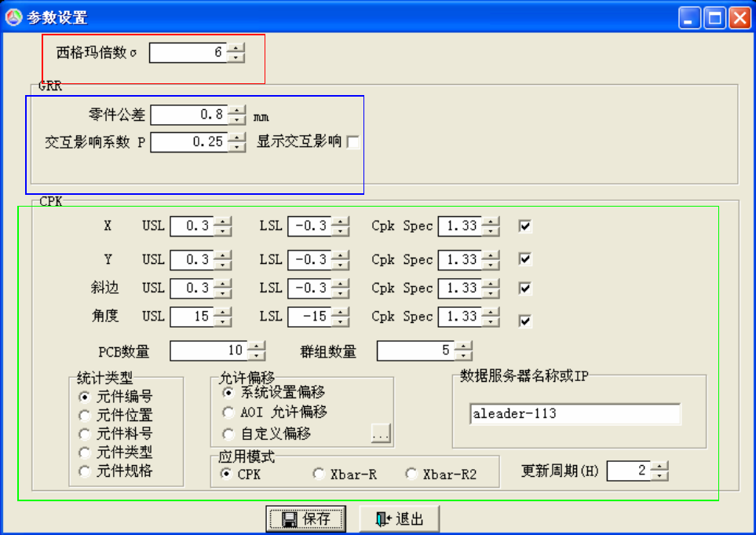Image resolution: width=756 pixels, height=535 pixels.
Task: Click the 退出 exit button
Action: pos(400,519)
